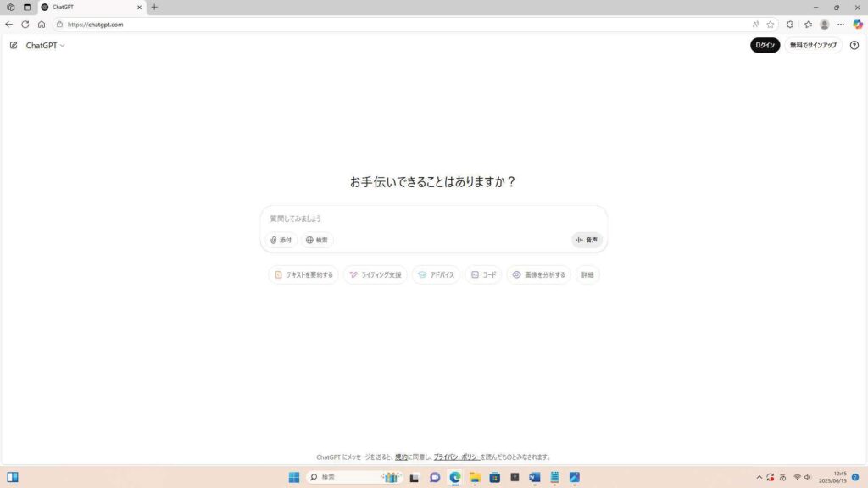The height and width of the screenshot is (488, 868).
Task: Expand the ChatGPT model dropdown
Action: (x=45, y=46)
